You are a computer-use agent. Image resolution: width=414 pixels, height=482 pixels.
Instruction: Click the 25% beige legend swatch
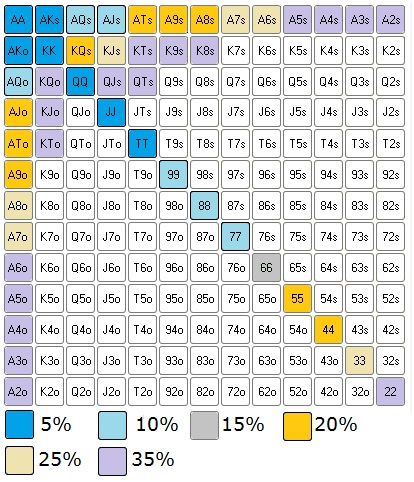(19, 461)
